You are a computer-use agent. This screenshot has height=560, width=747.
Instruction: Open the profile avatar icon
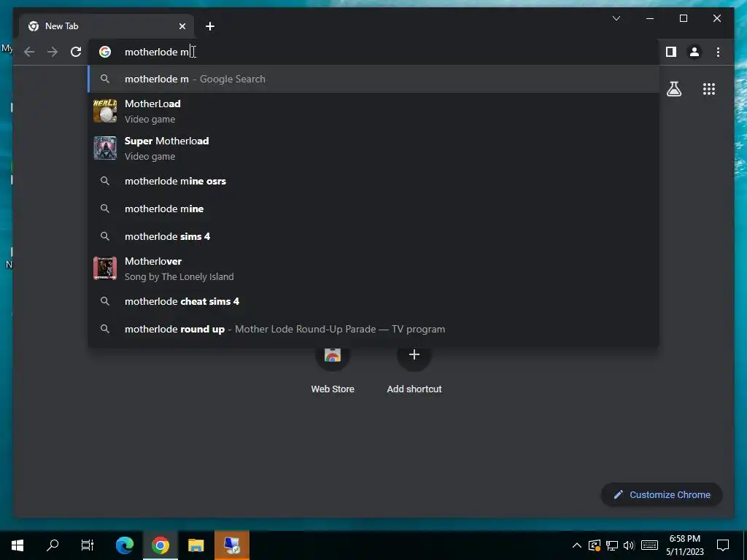click(x=694, y=52)
